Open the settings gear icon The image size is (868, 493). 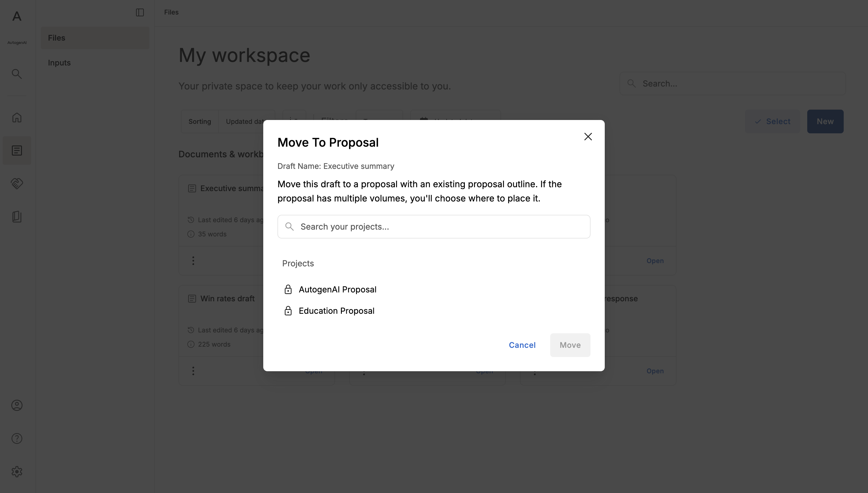point(17,472)
